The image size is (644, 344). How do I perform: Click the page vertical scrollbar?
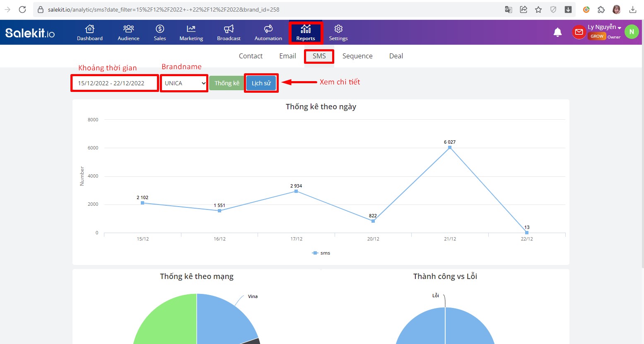click(642, 145)
